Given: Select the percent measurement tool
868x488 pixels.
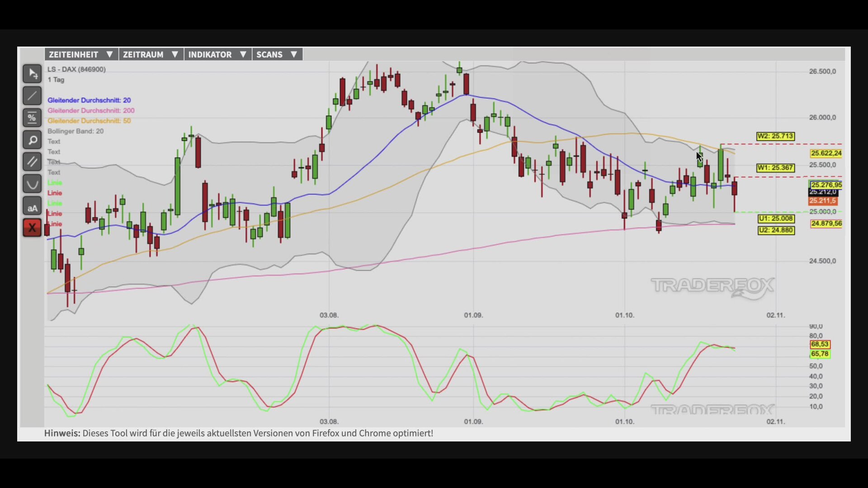Looking at the screenshot, I should (x=32, y=118).
